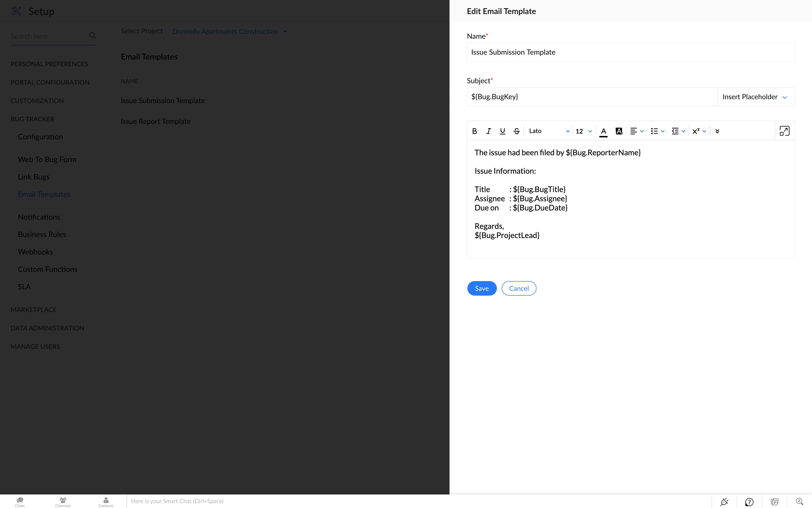Toggle italic formatting in editor toolbar
Viewport: 812px width, 508px height.
coord(489,131)
